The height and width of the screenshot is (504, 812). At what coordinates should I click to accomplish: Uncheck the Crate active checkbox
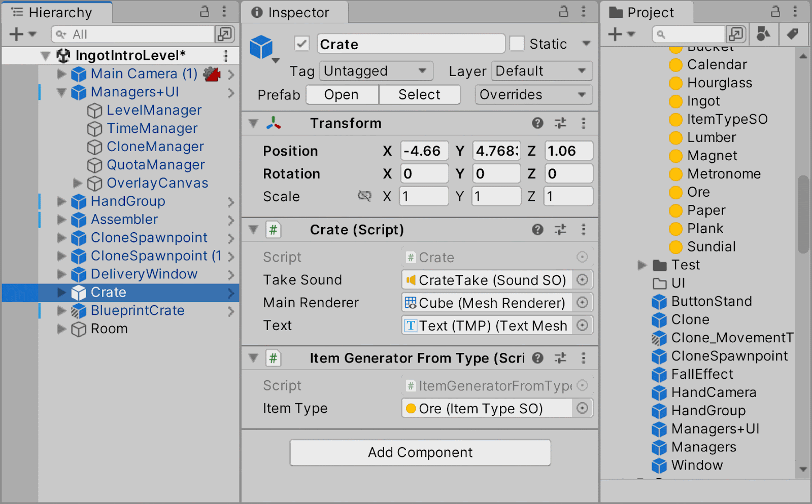coord(301,44)
